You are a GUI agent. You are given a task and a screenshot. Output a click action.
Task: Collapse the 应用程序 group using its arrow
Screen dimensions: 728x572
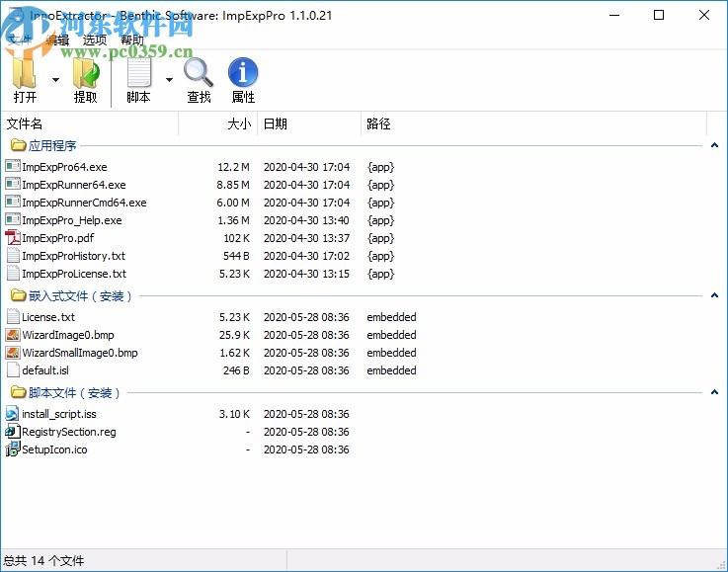coord(714,145)
